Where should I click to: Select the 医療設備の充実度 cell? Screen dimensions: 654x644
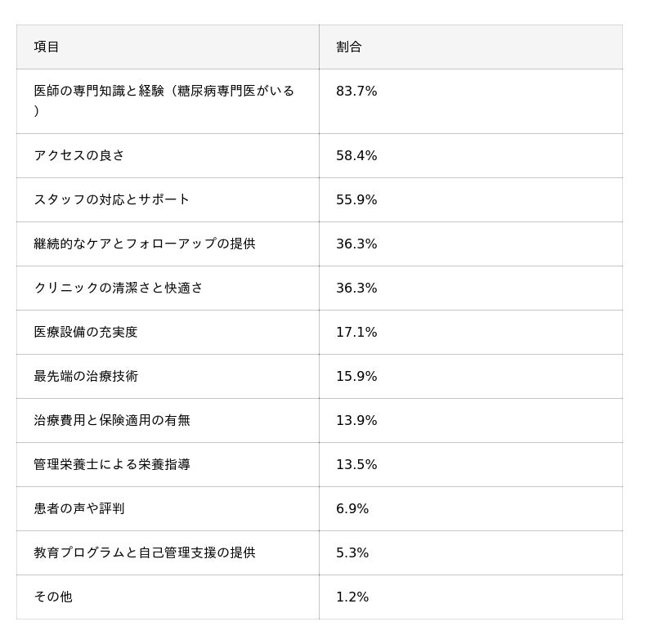pyautogui.click(x=86, y=333)
